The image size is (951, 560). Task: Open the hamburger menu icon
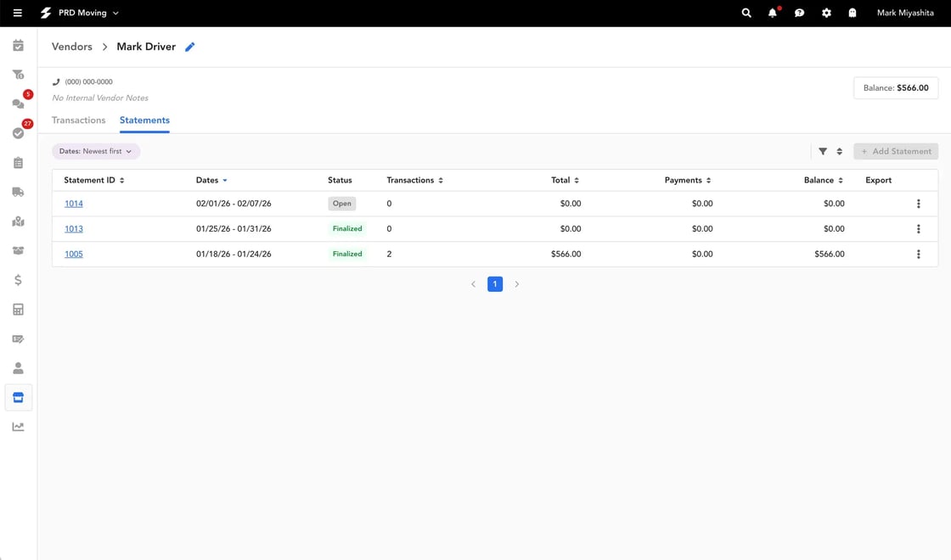[x=18, y=13]
